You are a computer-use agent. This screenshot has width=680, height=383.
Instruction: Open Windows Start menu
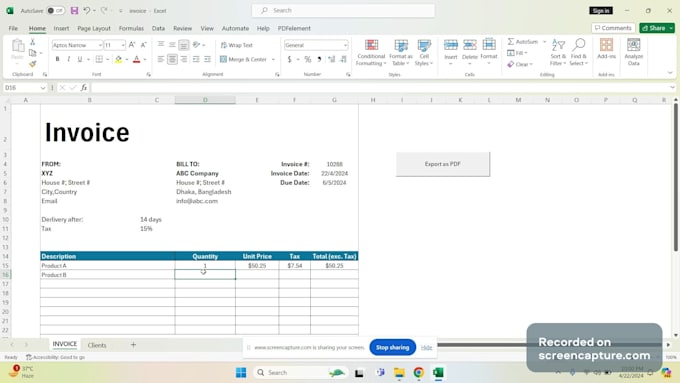point(241,373)
